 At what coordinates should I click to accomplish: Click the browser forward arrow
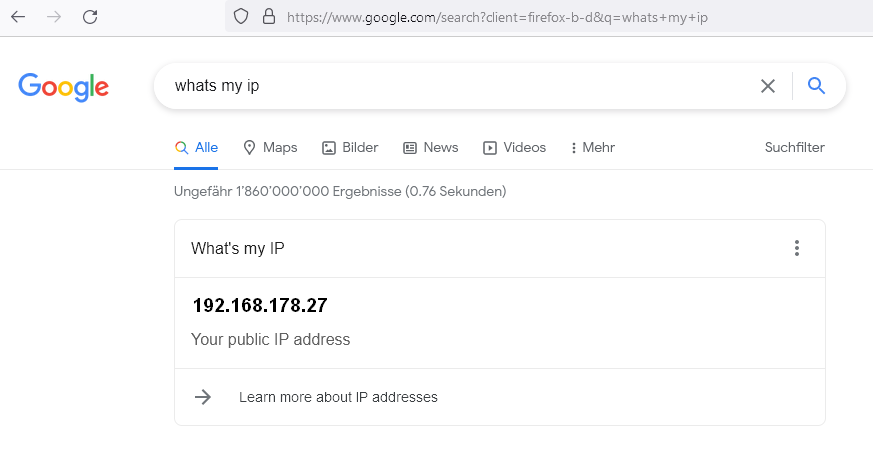coord(54,17)
